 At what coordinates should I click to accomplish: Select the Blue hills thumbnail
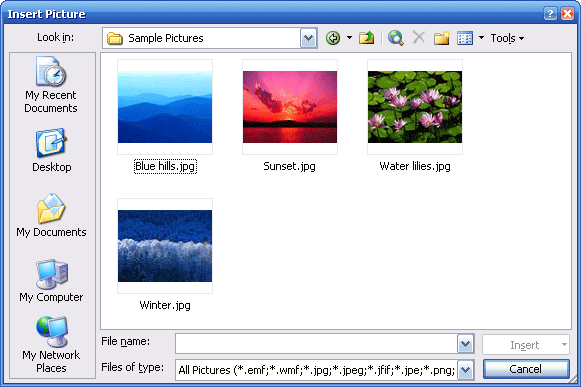tap(165, 107)
